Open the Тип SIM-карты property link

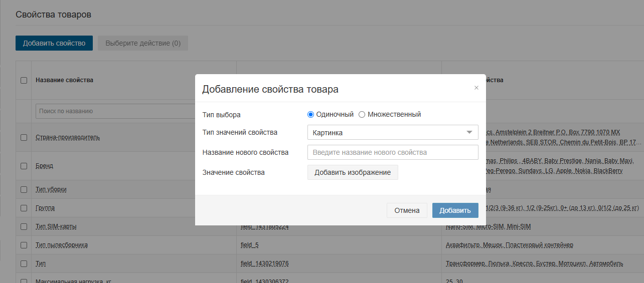[56, 226]
